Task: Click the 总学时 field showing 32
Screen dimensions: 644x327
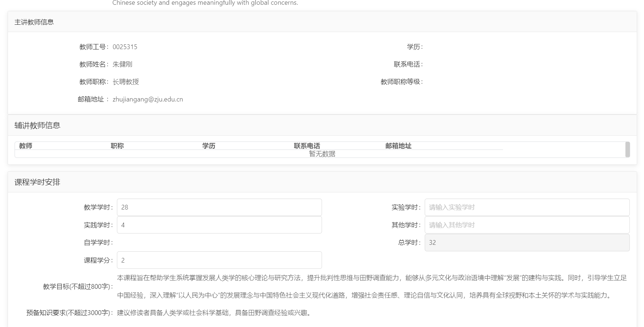Action: 527,243
